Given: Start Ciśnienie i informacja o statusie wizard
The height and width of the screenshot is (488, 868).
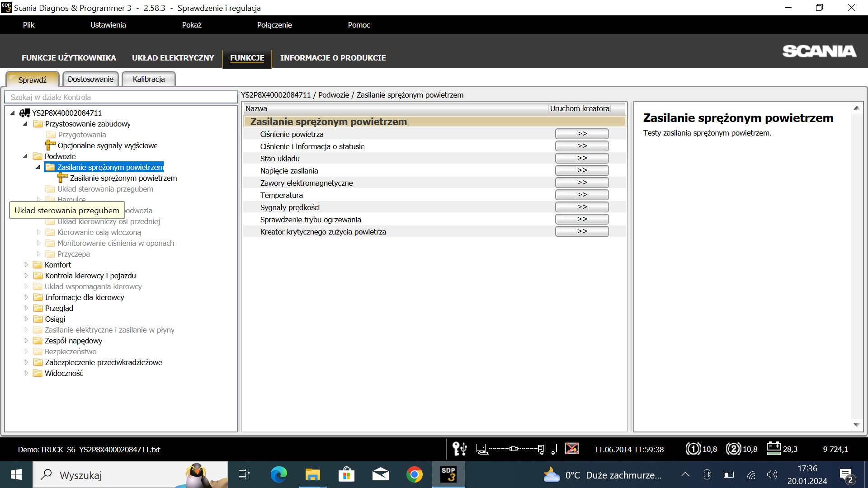Looking at the screenshot, I should pyautogui.click(x=582, y=146).
